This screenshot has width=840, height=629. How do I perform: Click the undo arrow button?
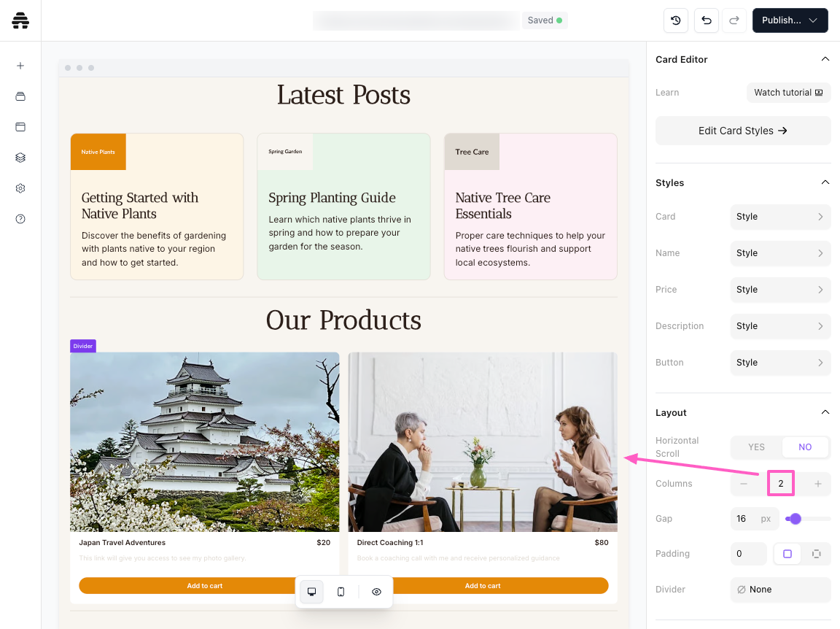707,20
